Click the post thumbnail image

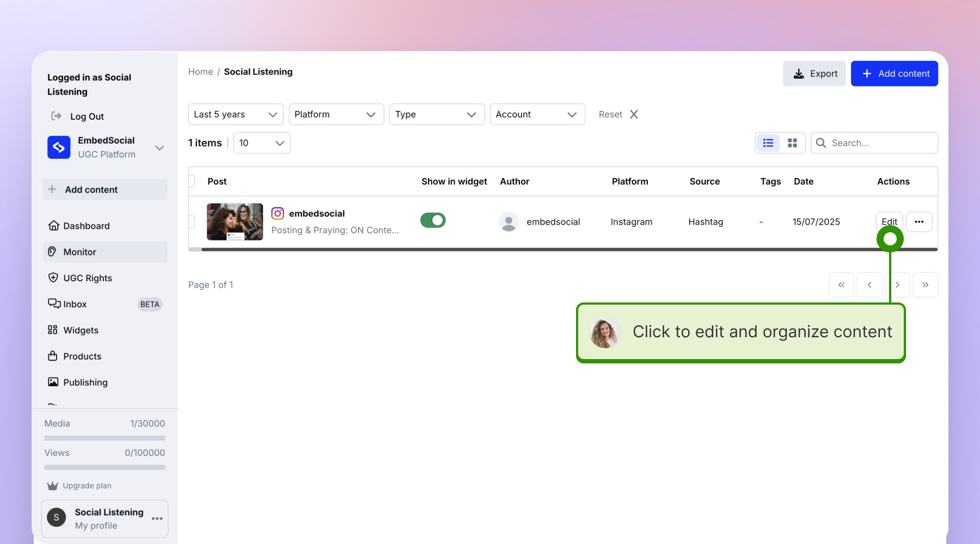(235, 221)
